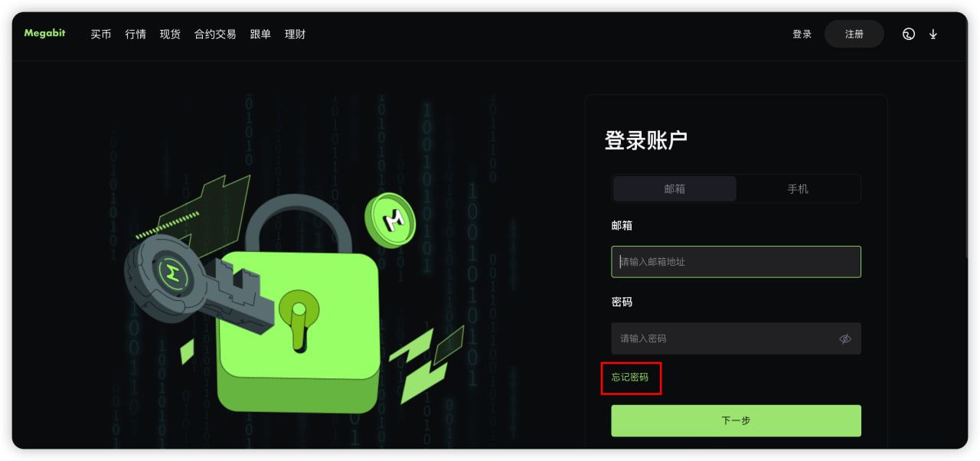Focus the 请输入密码 password field
This screenshot has width=980, height=461.
click(x=736, y=338)
